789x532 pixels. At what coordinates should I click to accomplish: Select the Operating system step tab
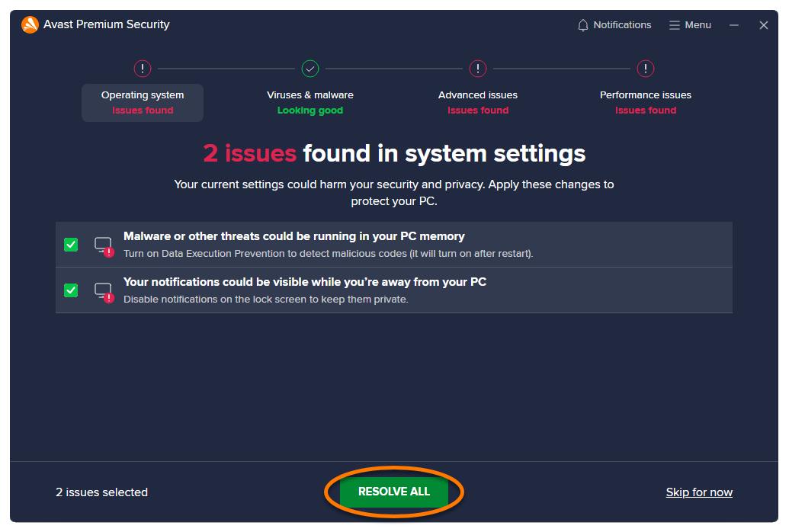coord(143,103)
